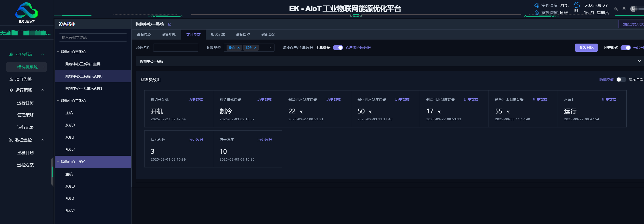644x224 pixels.
Task: Toggle the 列表形式 view switch
Action: pos(625,48)
